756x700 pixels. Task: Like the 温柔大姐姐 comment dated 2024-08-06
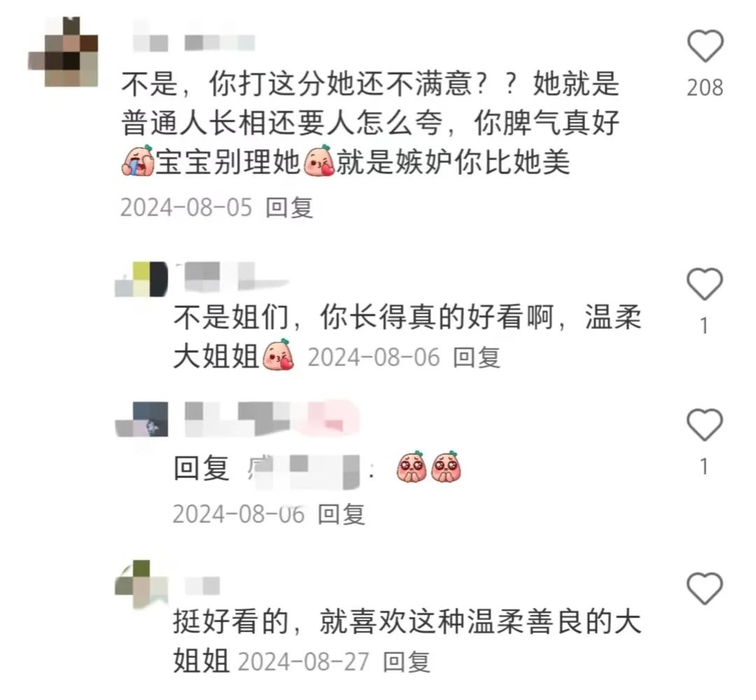(x=705, y=283)
